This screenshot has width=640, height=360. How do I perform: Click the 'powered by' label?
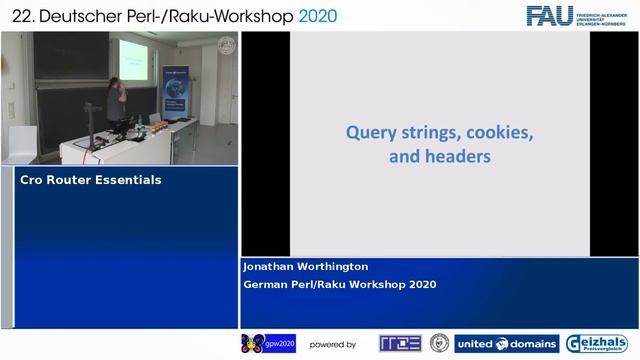[333, 345]
